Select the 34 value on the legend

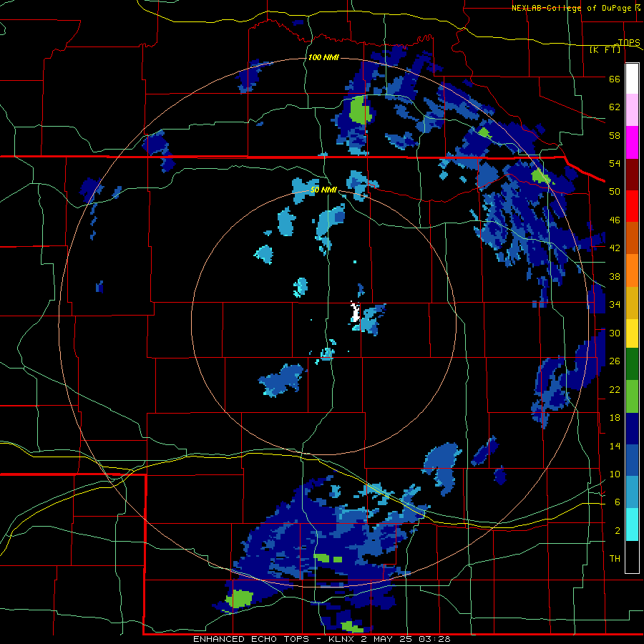click(615, 305)
